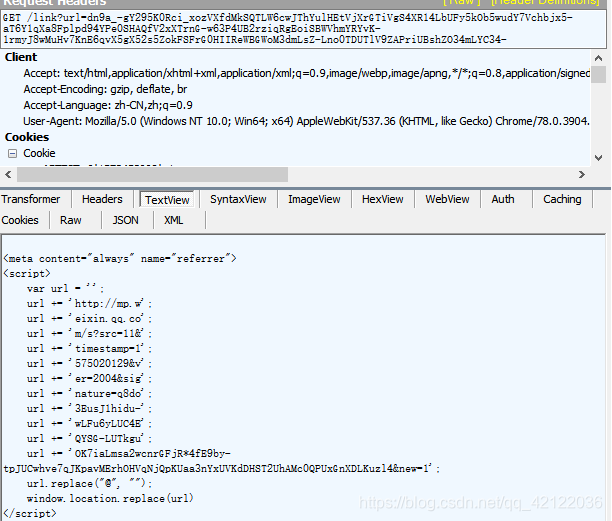The width and height of the screenshot is (612, 521).
Task: Click the horizontal scrollbar left arrow
Action: (8, 174)
